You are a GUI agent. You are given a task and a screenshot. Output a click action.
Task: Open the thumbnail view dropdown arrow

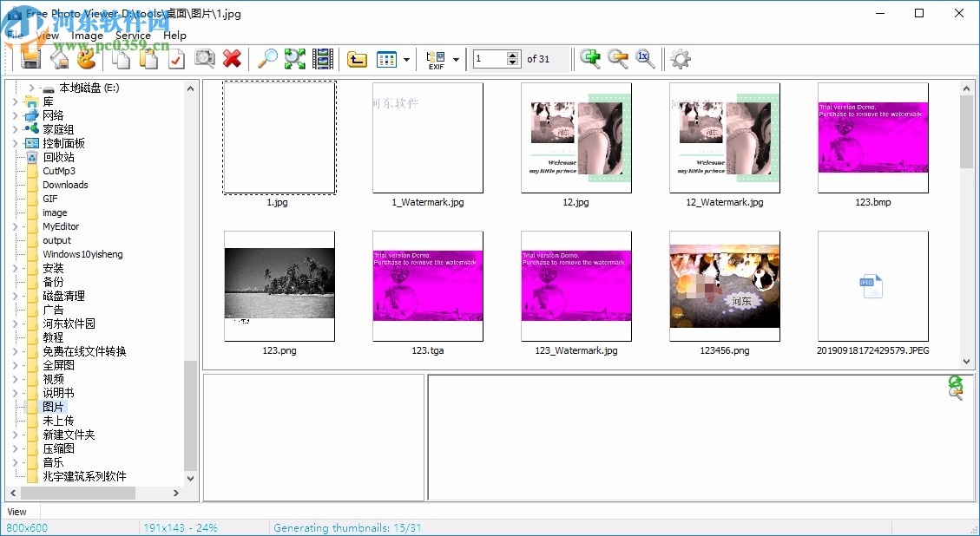click(x=405, y=58)
